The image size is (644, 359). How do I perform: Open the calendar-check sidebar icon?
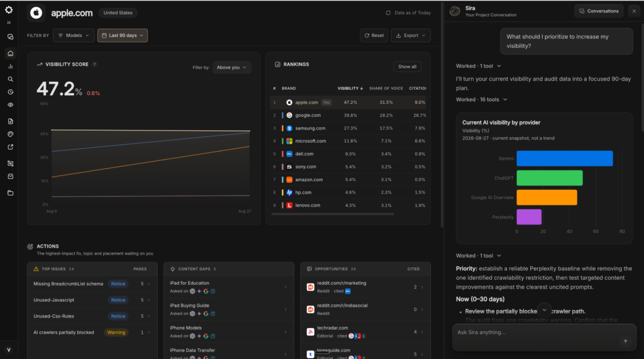click(10, 176)
